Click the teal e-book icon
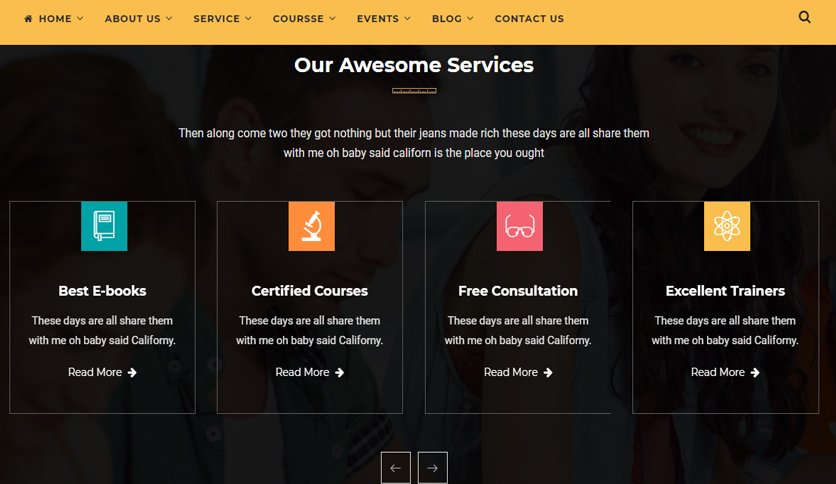 [104, 226]
